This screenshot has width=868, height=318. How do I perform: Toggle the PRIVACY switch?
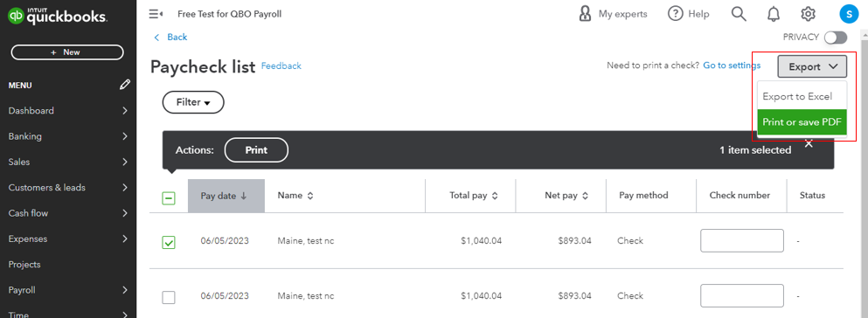[836, 37]
